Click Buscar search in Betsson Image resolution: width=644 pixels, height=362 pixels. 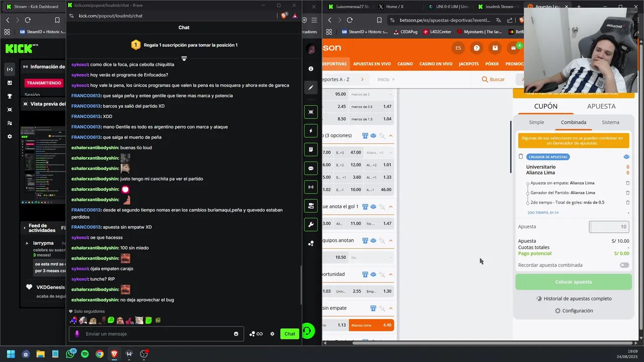493,79
